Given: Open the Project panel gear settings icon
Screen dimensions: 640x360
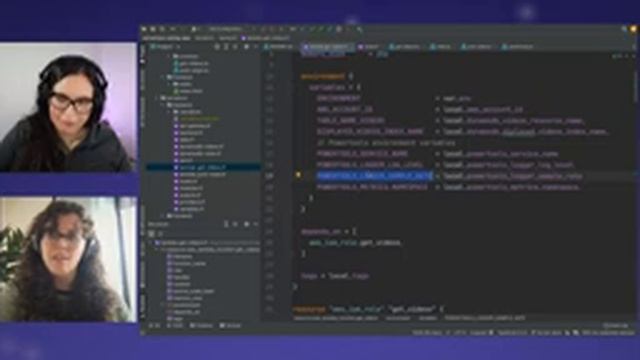Looking at the screenshot, I should [247, 47].
